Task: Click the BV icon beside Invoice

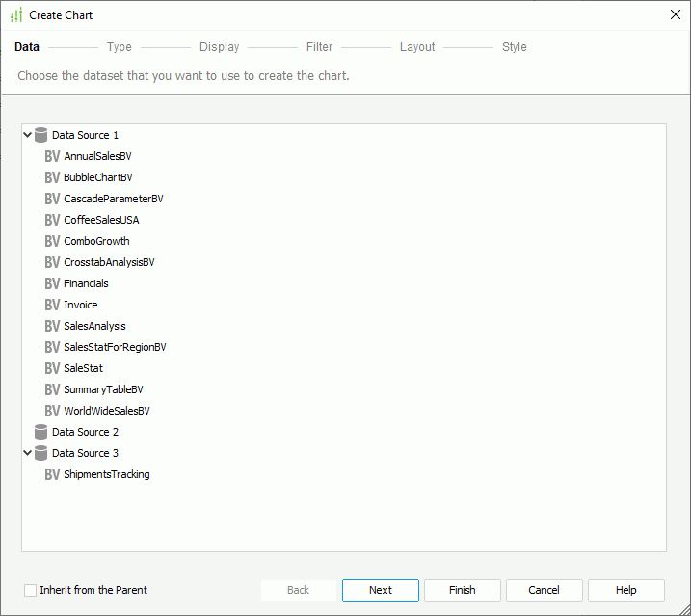Action: (x=52, y=305)
